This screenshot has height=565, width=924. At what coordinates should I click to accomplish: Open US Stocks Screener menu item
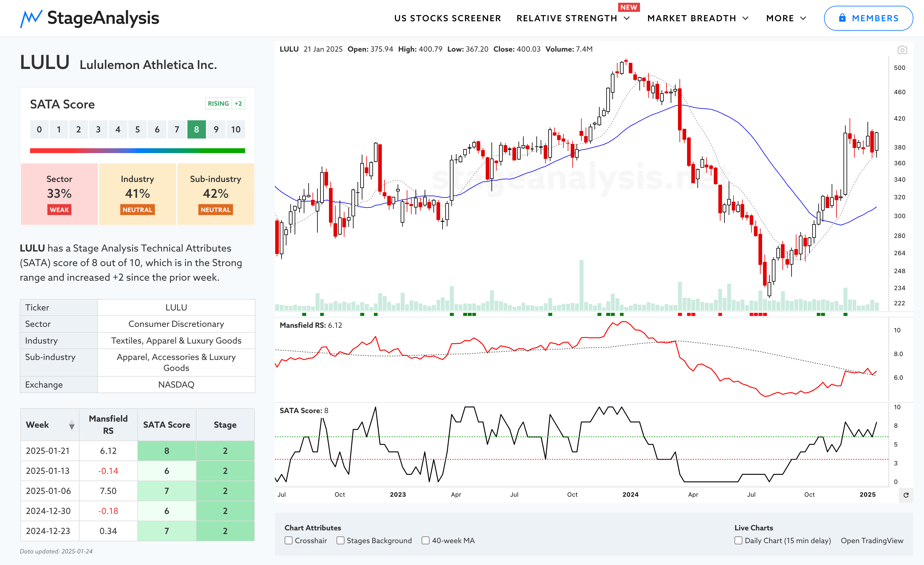point(447,18)
